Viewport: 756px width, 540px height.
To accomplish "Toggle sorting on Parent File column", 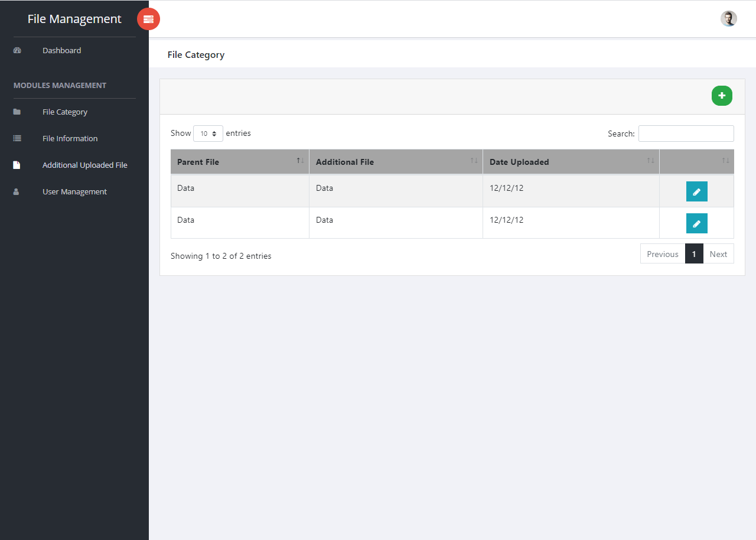I will (x=299, y=160).
